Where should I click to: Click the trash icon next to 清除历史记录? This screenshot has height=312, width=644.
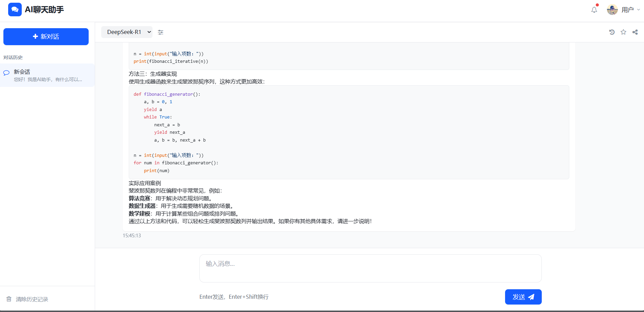(10, 299)
